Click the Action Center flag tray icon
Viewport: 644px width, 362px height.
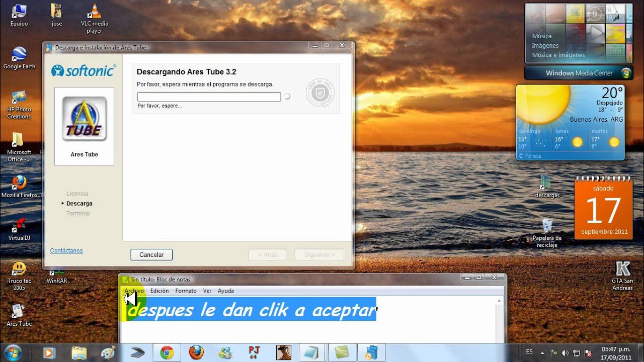click(588, 353)
